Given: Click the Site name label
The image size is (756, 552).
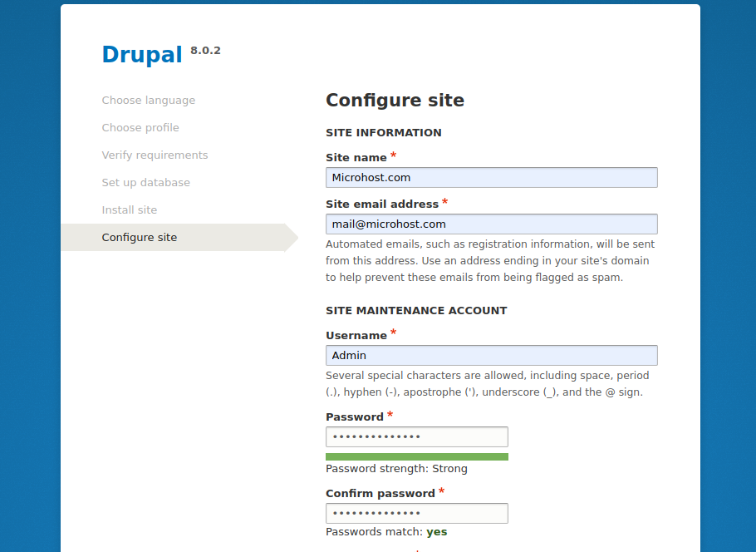Looking at the screenshot, I should (x=356, y=158).
